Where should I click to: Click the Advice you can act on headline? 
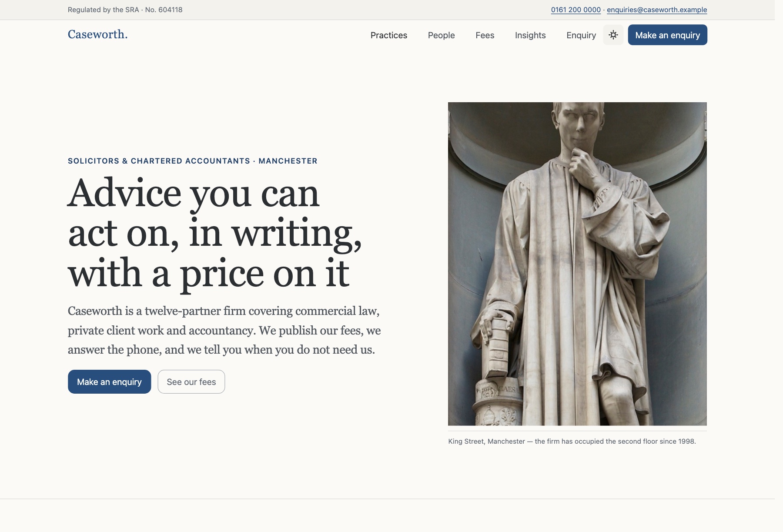pyautogui.click(x=215, y=233)
